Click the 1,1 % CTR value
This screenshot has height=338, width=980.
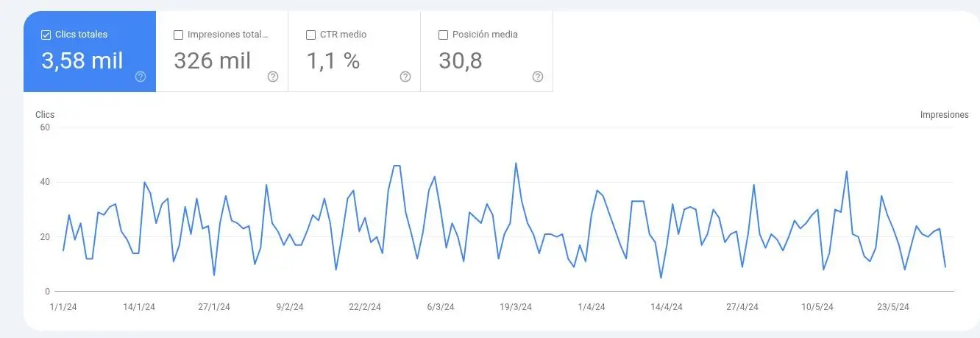point(333,60)
